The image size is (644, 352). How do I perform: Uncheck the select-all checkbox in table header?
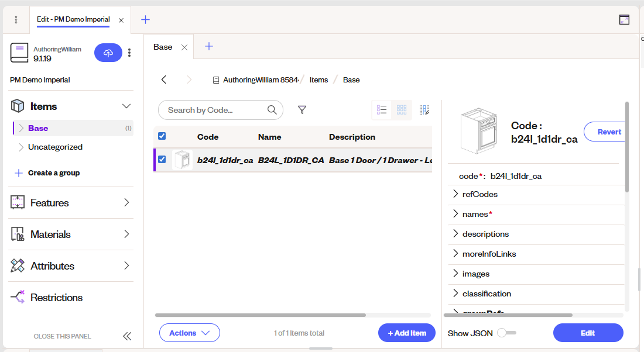coord(162,136)
